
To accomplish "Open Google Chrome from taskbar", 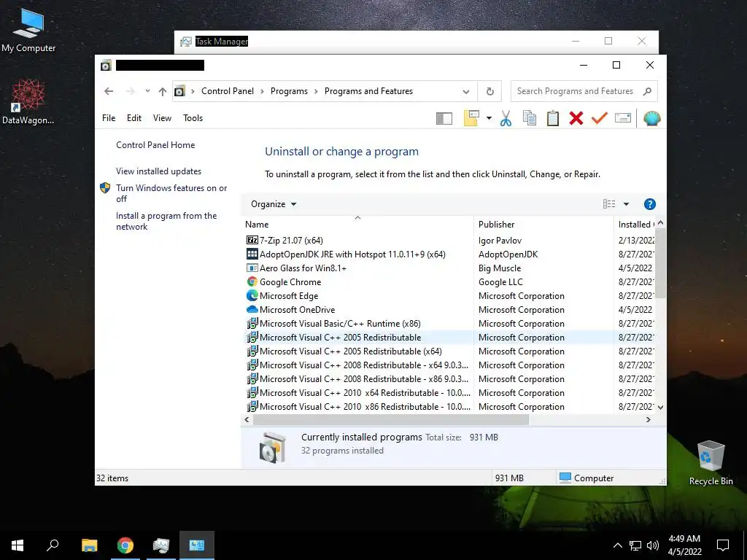I will point(125,545).
